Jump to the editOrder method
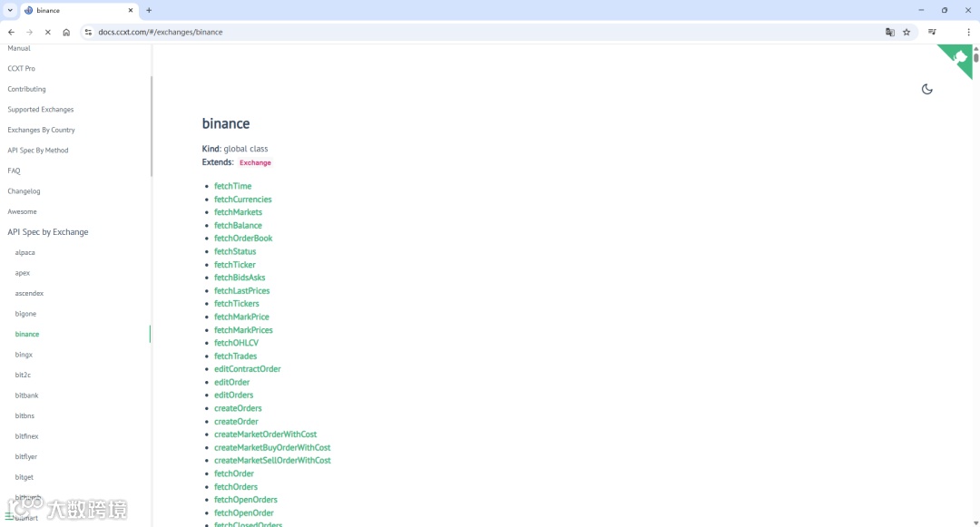This screenshot has height=527, width=980. [x=232, y=382]
